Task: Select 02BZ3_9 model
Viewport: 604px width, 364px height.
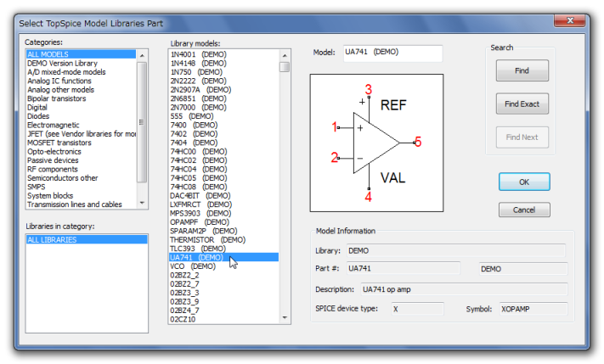Action: click(x=223, y=302)
